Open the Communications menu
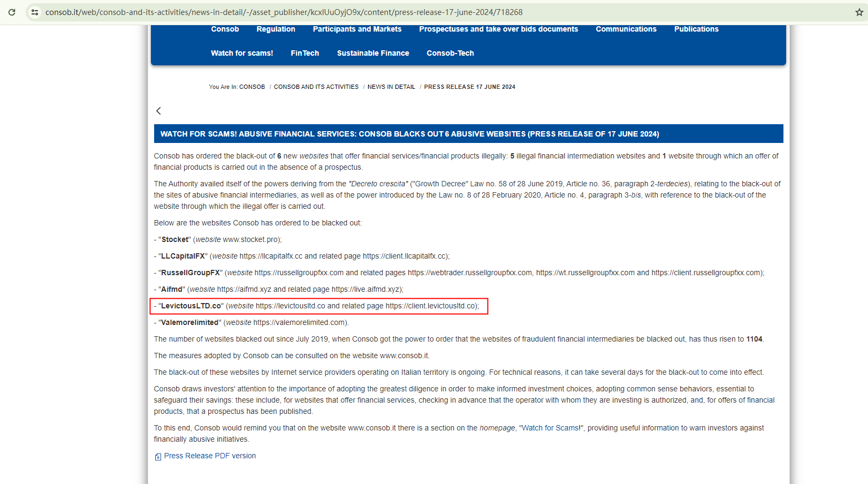This screenshot has width=868, height=484. [626, 29]
